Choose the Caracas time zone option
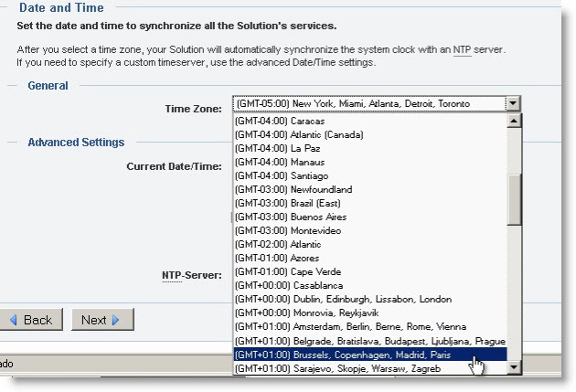 (x=272, y=121)
